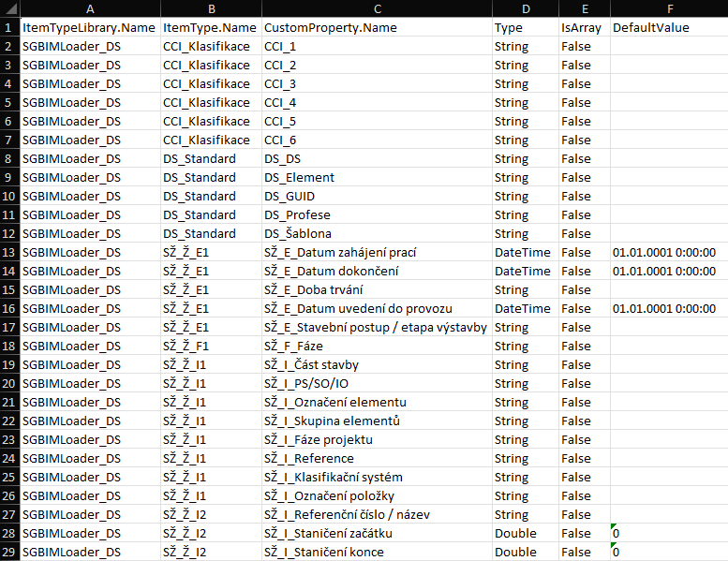Click row 13 header number
This screenshot has width=728, height=561.
point(8,252)
